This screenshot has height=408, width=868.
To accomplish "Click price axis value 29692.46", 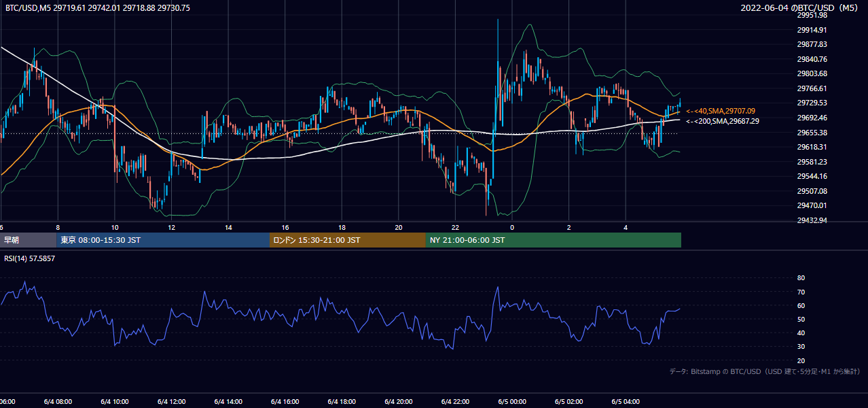I will [x=812, y=118].
